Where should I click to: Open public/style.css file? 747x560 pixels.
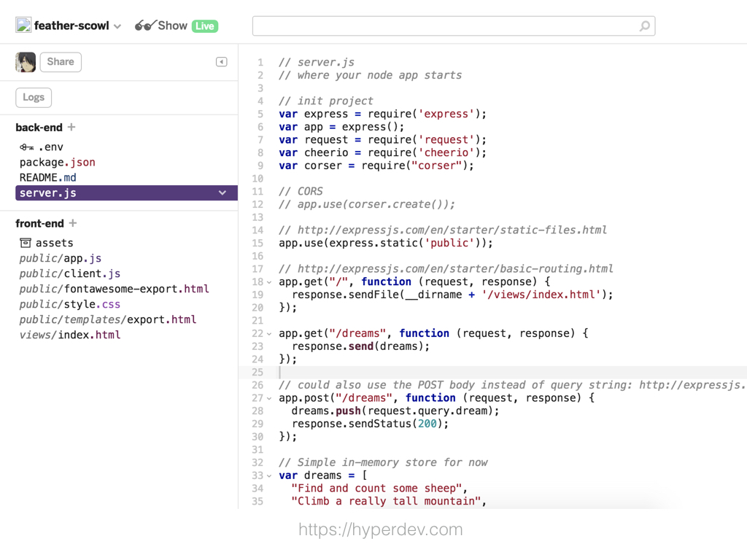(x=69, y=304)
